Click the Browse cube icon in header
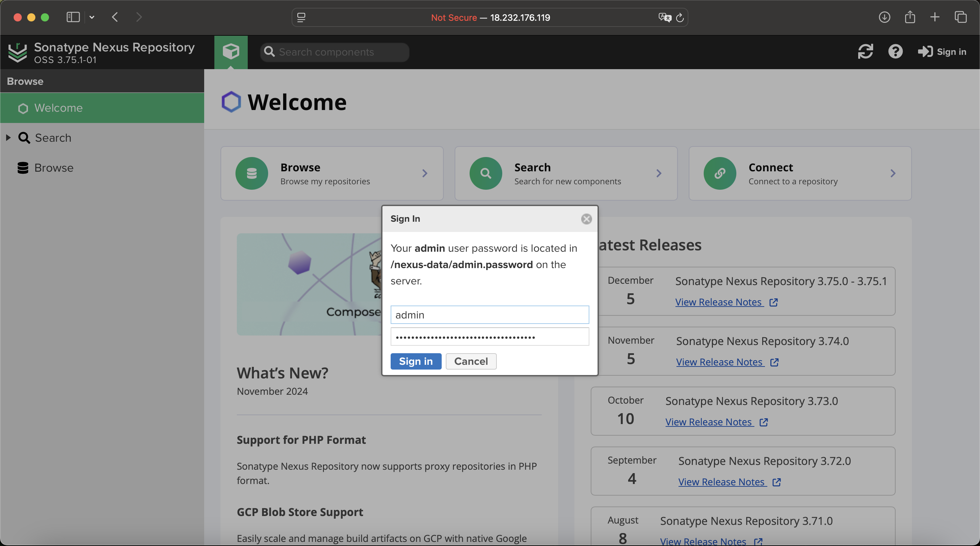 pos(231,51)
